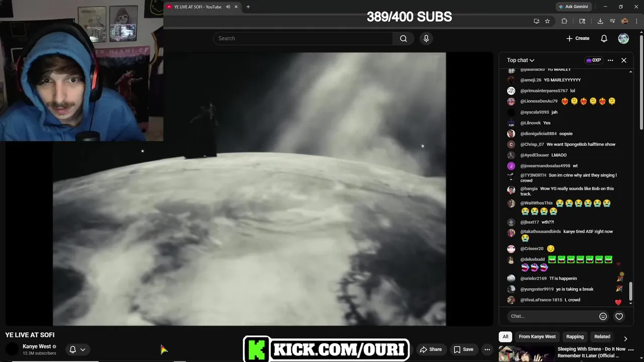Click the 0XP crown badge in chat
Viewport: 644px width, 362px height.
[594, 60]
